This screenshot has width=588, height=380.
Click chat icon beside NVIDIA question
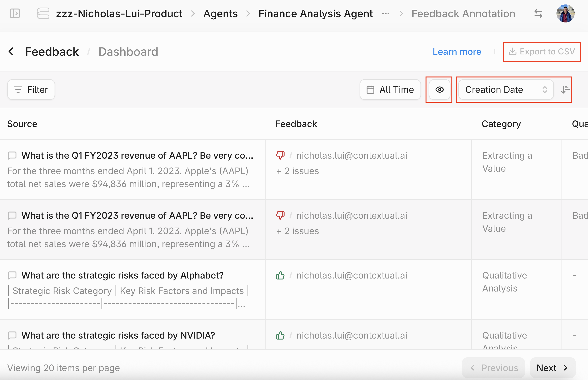click(12, 335)
